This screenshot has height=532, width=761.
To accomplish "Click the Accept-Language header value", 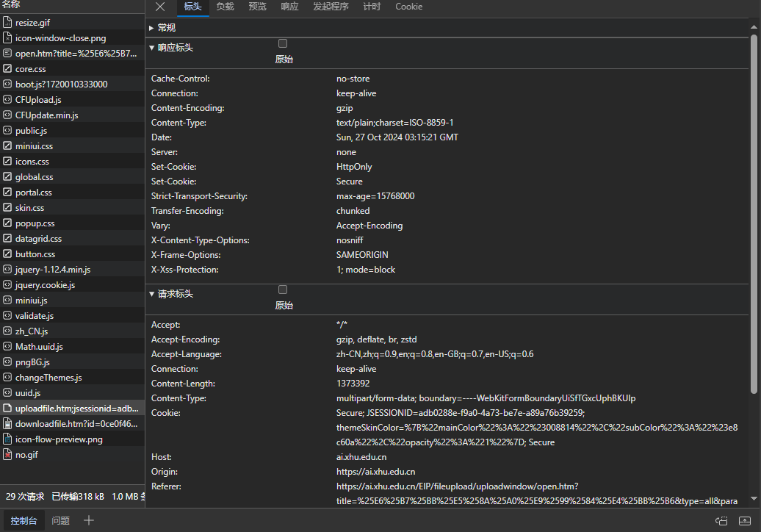I will (x=435, y=354).
